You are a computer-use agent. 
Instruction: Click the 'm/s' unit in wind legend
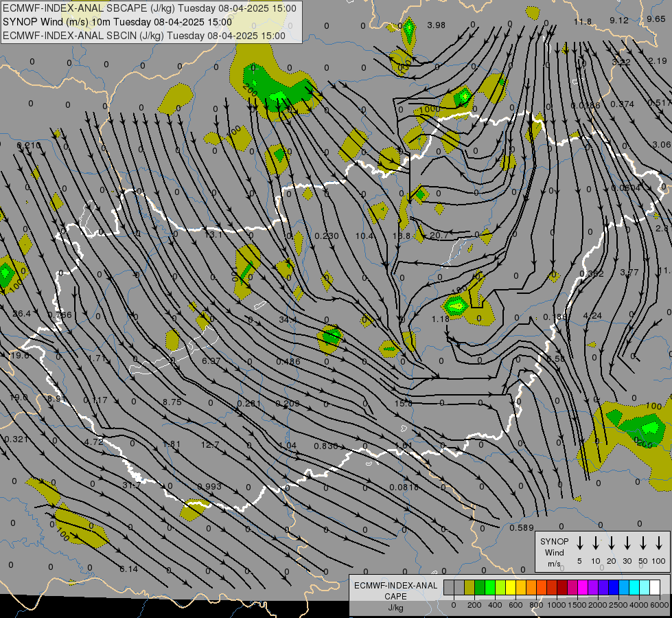(x=554, y=564)
